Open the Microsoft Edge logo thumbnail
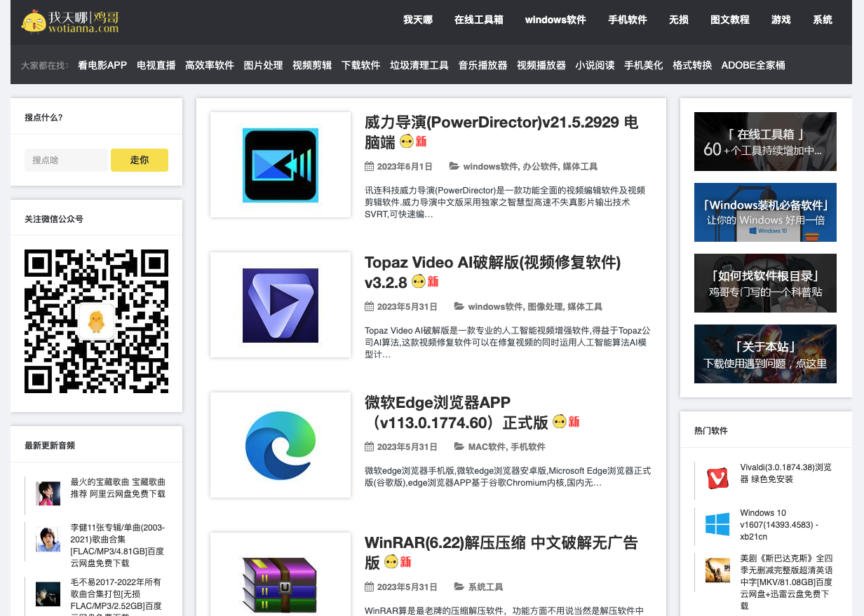The width and height of the screenshot is (864, 616). click(281, 445)
